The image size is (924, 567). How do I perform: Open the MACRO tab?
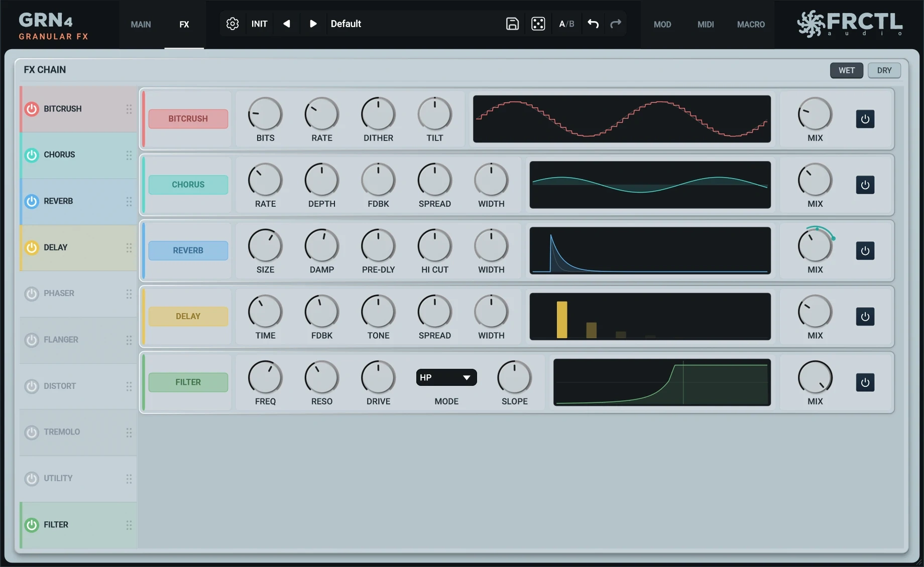tap(751, 24)
